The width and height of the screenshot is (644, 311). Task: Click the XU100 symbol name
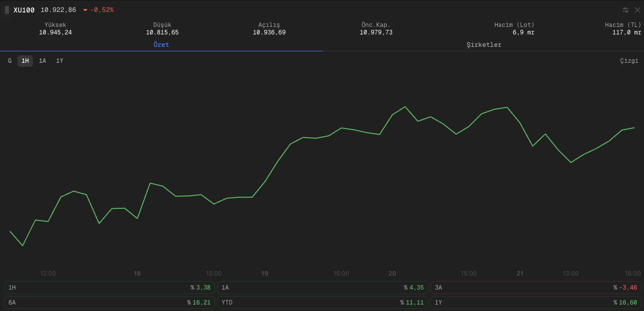pyautogui.click(x=24, y=10)
